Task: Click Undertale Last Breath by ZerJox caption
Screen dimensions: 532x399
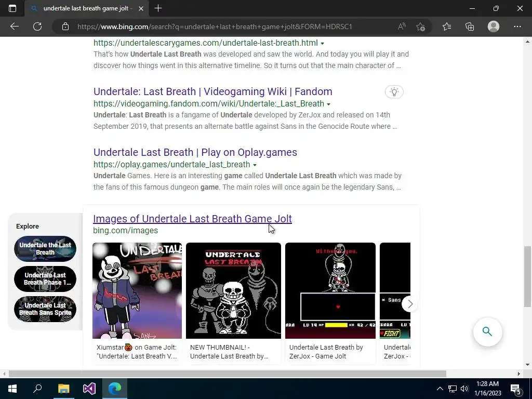Action: point(326,352)
